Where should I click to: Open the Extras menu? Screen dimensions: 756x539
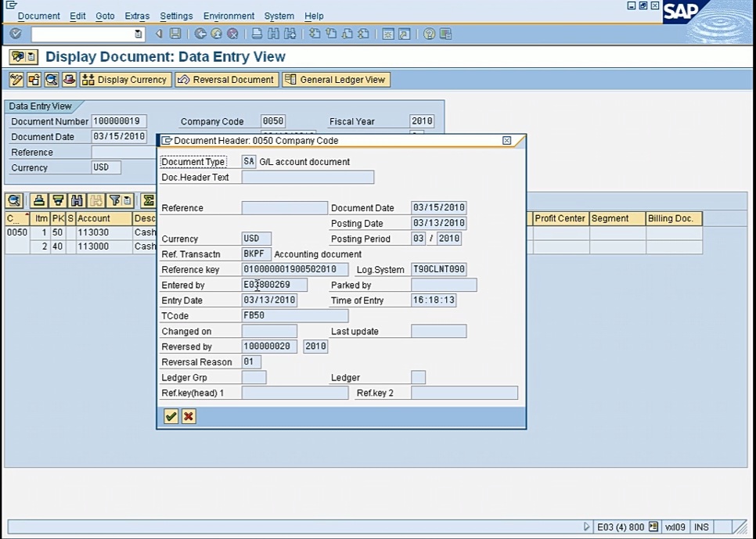137,16
